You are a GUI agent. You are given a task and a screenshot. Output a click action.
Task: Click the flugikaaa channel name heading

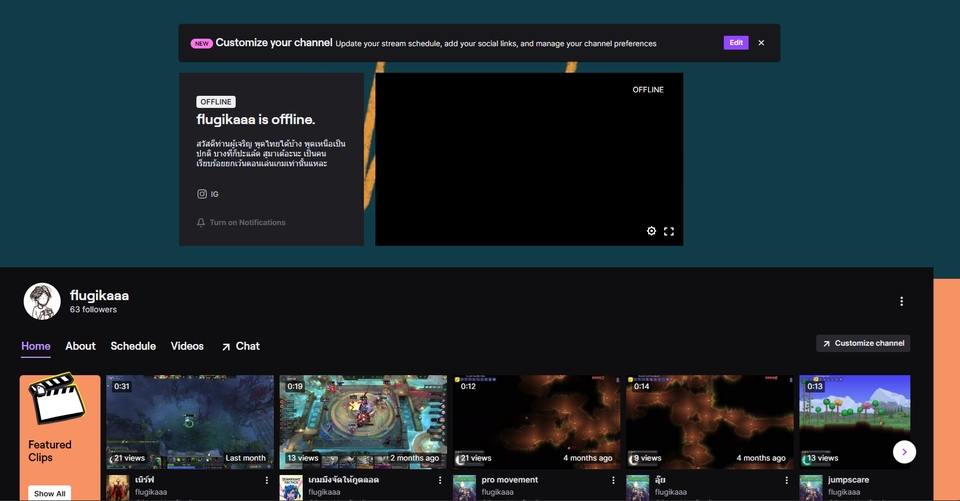pyautogui.click(x=99, y=295)
